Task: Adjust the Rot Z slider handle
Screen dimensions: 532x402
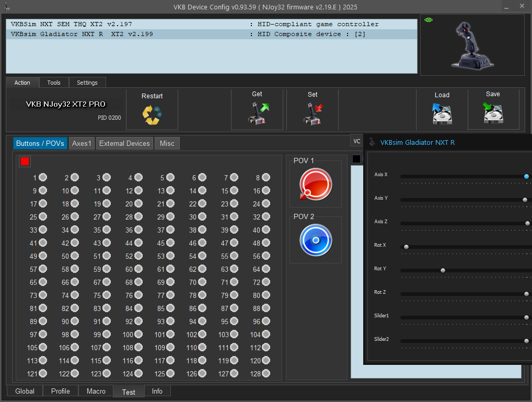Action: point(526,294)
